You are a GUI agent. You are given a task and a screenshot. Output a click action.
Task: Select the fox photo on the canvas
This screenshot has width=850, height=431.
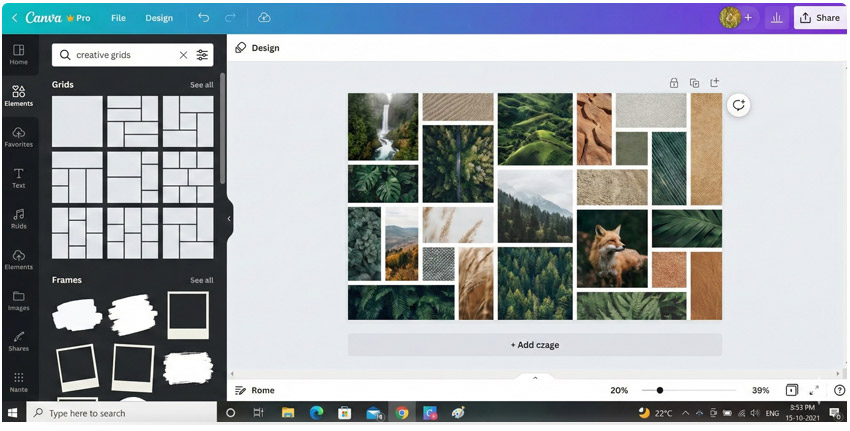tap(612, 248)
